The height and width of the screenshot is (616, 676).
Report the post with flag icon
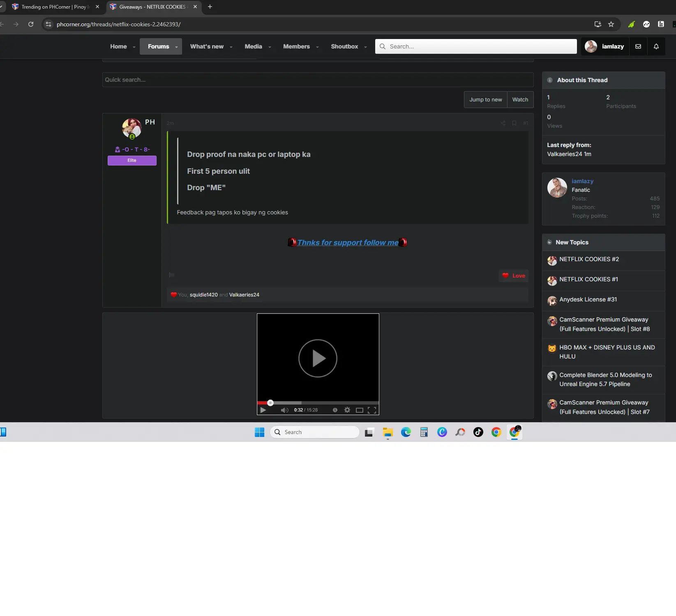click(x=172, y=275)
